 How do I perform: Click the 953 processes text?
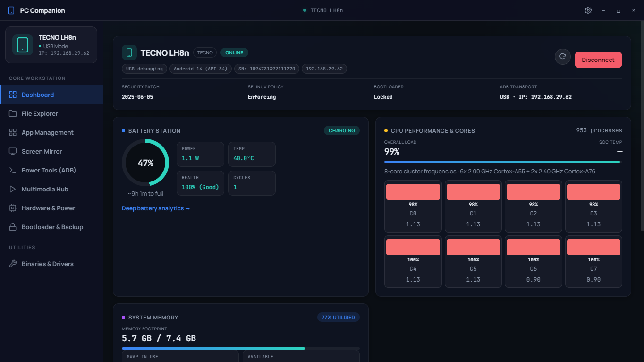[599, 130]
